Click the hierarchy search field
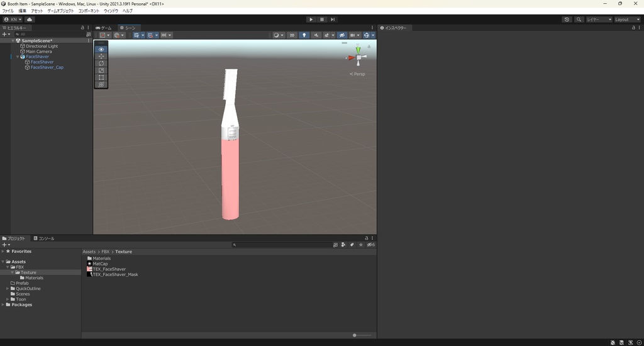The image size is (644, 346). pyautogui.click(x=50, y=35)
